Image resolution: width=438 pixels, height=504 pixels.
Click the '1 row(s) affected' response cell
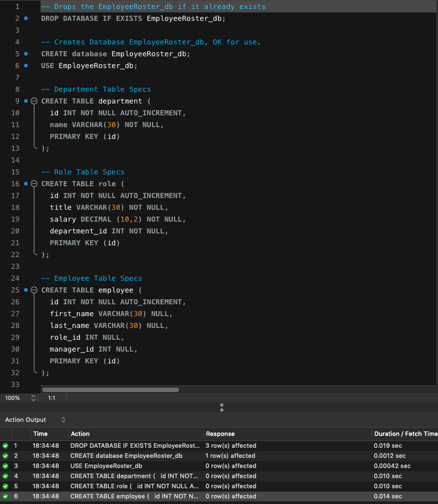(230, 456)
